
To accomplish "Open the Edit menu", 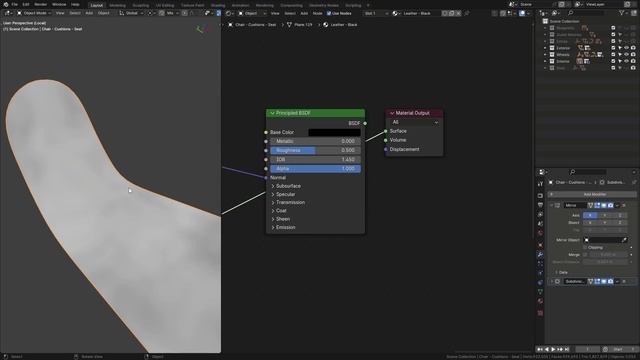I will [x=26, y=4].
